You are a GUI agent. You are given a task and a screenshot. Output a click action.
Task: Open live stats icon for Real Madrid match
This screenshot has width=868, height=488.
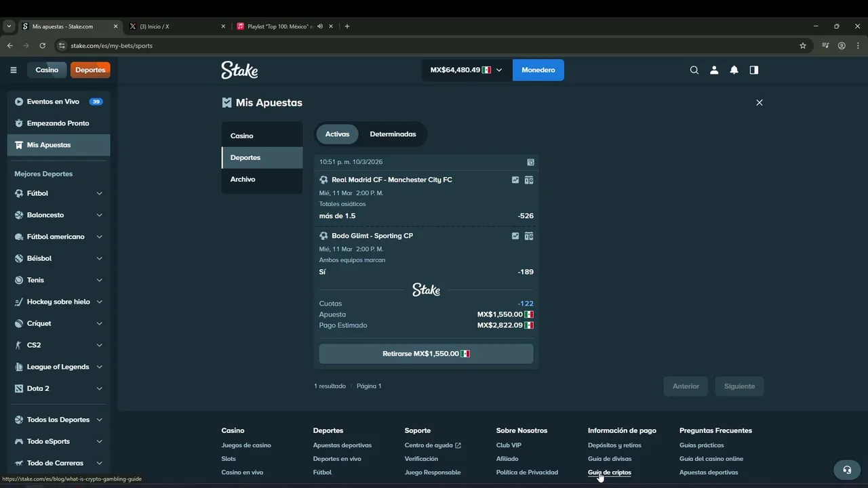coord(515,180)
